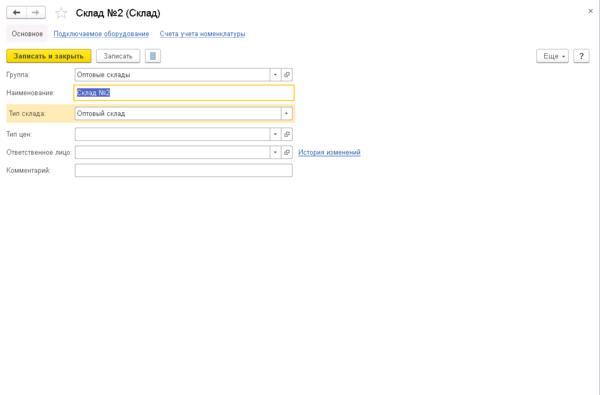This screenshot has height=395, width=600.
Task: Open the document list icon next to Записать
Action: point(153,56)
